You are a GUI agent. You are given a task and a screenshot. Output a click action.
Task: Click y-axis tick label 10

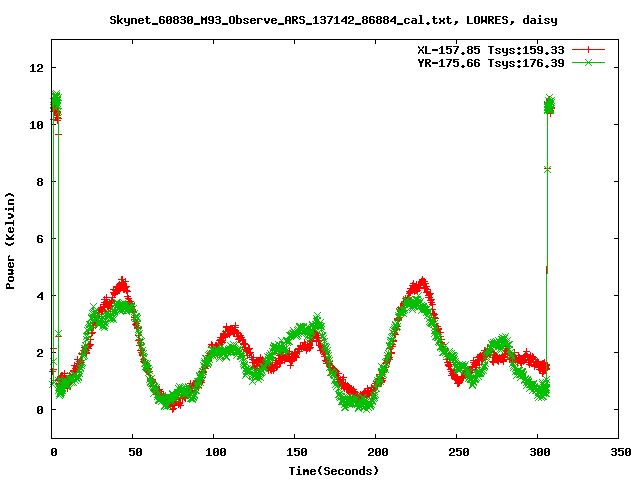[36, 125]
